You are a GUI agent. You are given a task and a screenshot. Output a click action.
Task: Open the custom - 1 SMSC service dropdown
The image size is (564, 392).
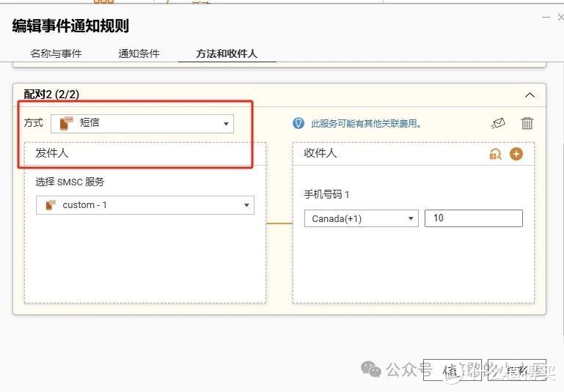click(x=145, y=205)
